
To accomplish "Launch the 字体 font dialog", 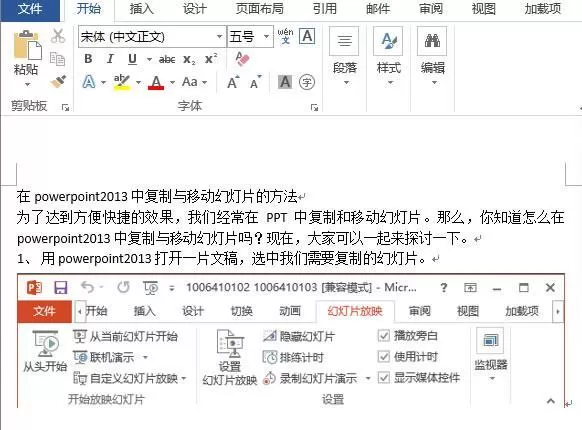I will click(314, 108).
